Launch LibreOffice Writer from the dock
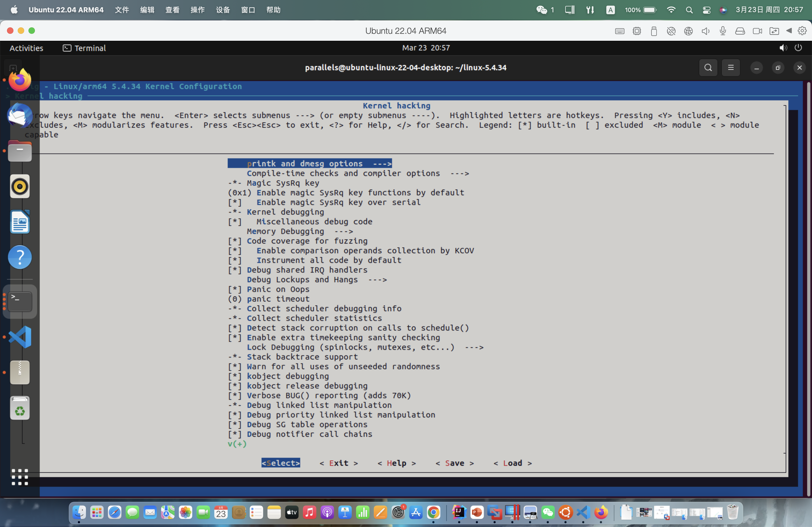The width and height of the screenshot is (812, 527). click(x=20, y=222)
